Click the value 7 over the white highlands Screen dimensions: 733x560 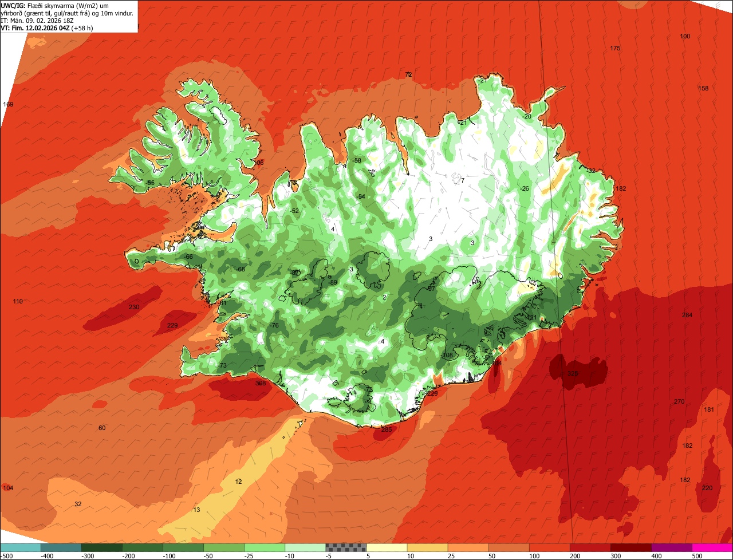463,180
